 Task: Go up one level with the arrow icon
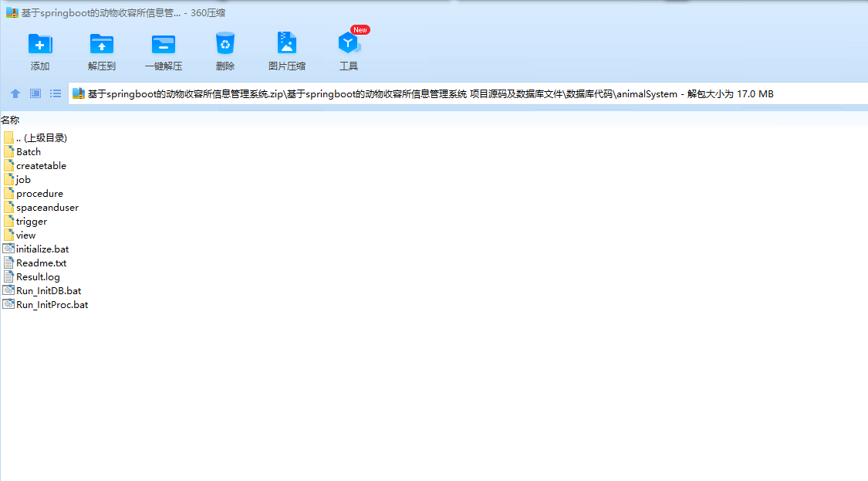click(15, 93)
